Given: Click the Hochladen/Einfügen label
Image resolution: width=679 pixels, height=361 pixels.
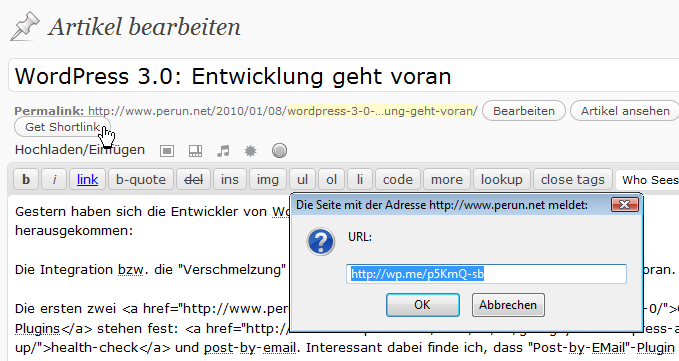Looking at the screenshot, I should (x=80, y=150).
